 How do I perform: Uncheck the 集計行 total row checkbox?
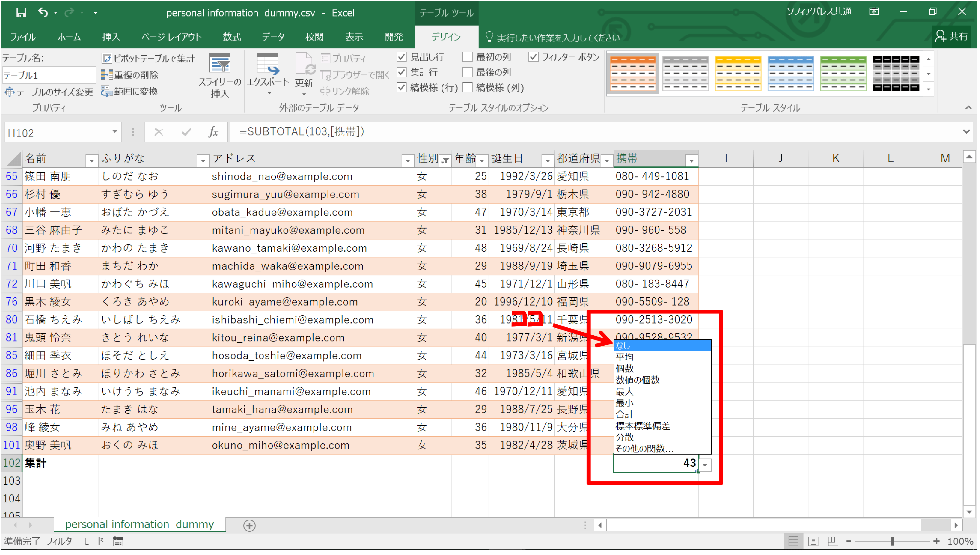click(402, 72)
